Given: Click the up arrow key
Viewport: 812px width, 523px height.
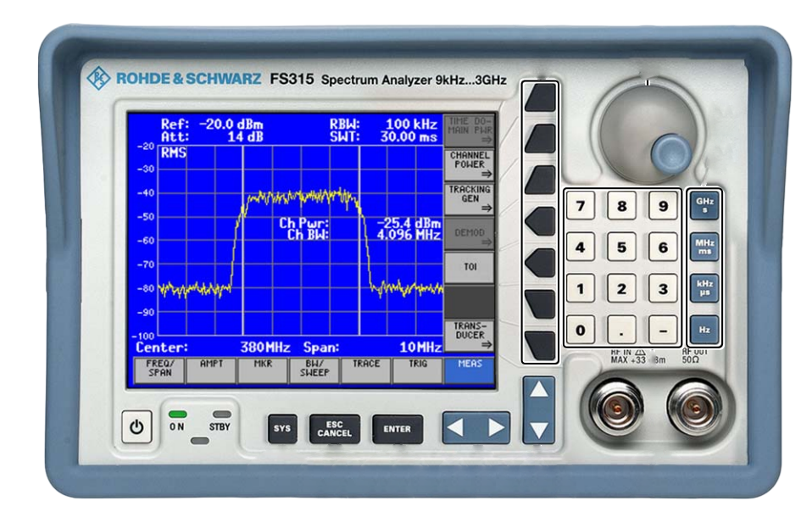Looking at the screenshot, I should (538, 391).
